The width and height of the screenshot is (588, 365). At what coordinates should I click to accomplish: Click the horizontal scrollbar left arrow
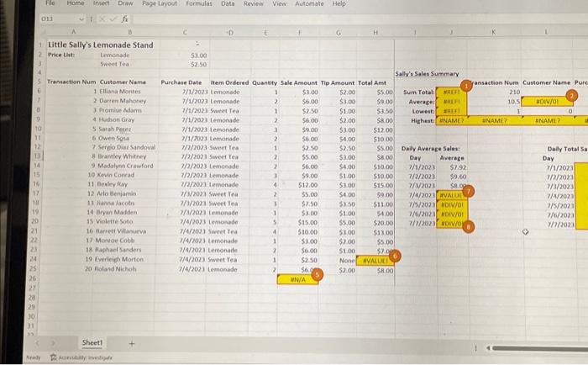pos(488,348)
